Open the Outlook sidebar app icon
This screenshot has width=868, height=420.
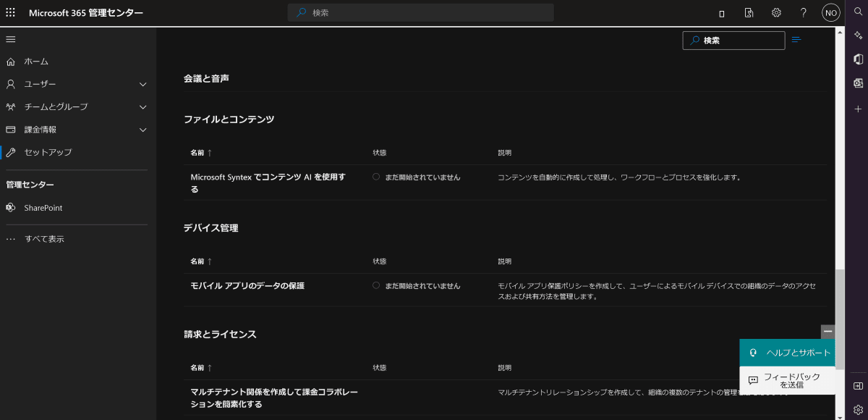point(858,83)
